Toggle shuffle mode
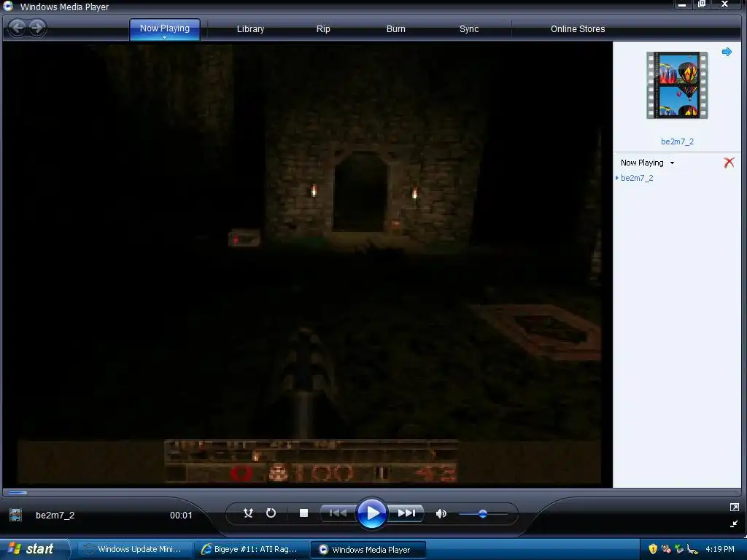Image resolution: width=747 pixels, height=560 pixels. (248, 513)
